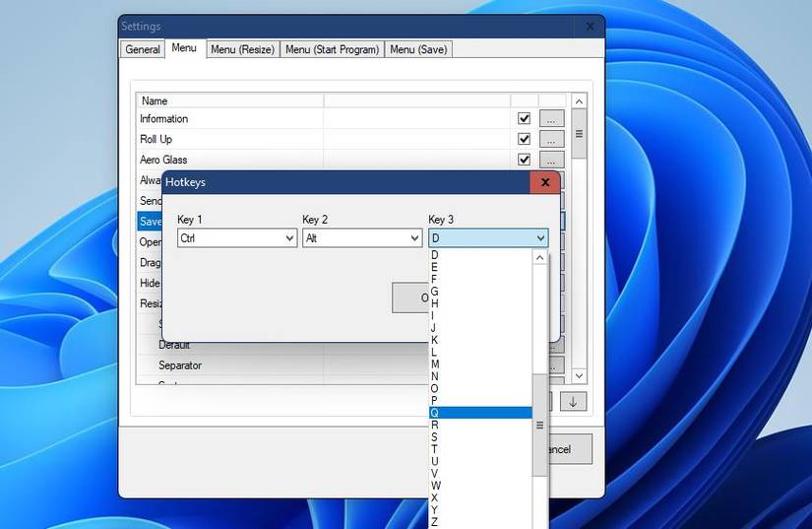This screenshot has width=812, height=529.
Task: Choose T in Key 3 list
Action: 481,449
